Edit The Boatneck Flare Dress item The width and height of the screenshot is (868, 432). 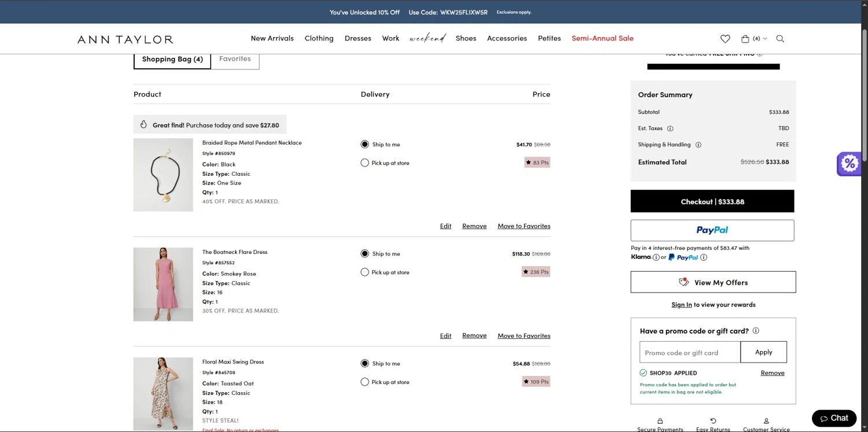click(x=446, y=335)
